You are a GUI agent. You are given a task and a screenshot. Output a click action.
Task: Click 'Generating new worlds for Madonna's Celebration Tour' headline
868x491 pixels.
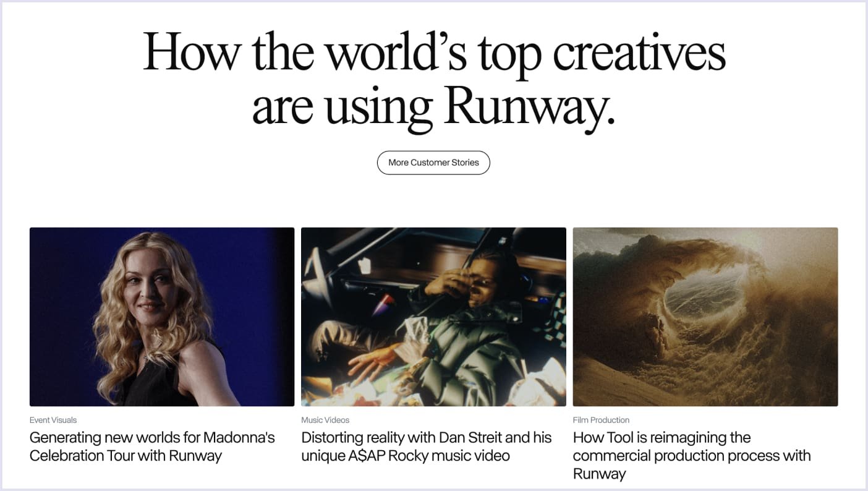[x=152, y=446]
